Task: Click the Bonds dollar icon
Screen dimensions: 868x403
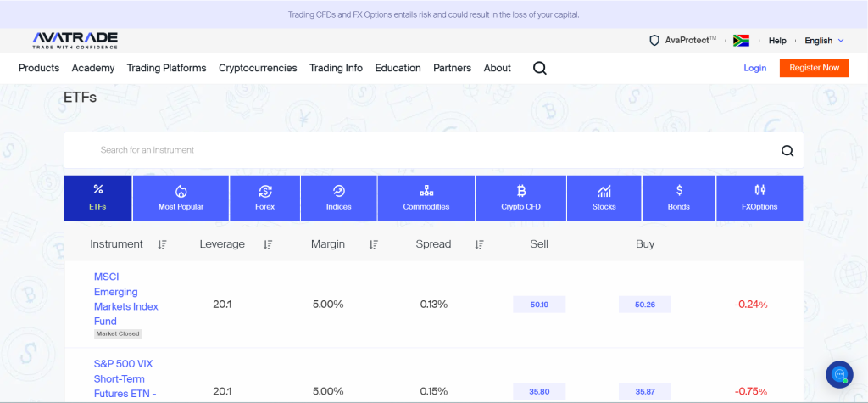Action: (x=679, y=191)
